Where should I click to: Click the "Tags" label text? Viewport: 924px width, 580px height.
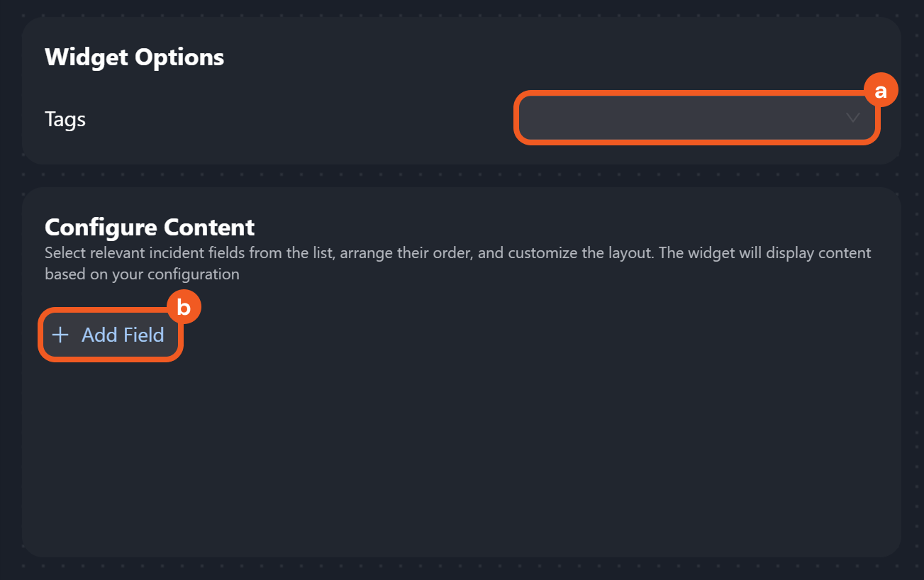[65, 119]
